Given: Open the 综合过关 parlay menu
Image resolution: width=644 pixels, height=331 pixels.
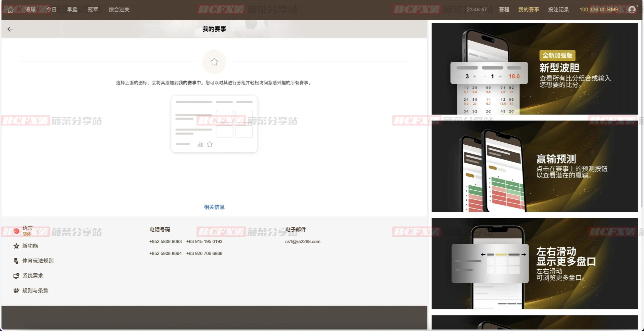Looking at the screenshot, I should (119, 10).
